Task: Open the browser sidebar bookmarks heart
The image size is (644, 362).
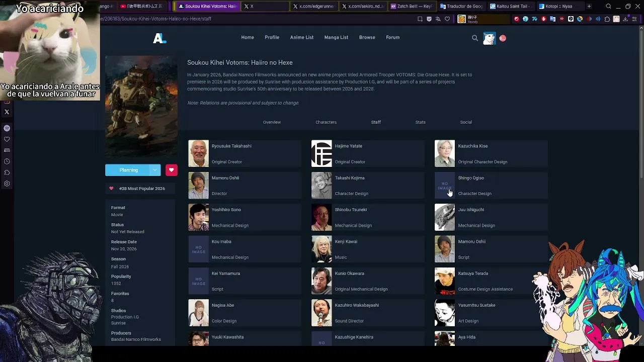Action: point(7,139)
